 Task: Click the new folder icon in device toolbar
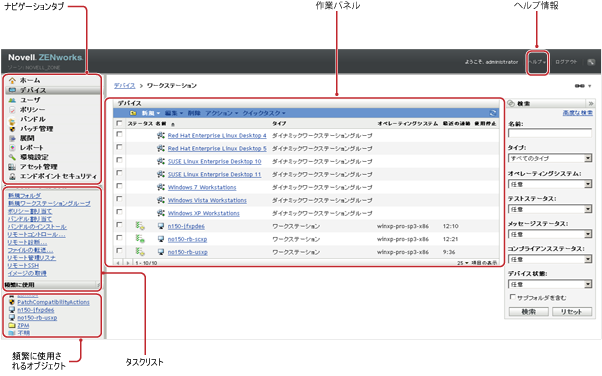[x=133, y=113]
